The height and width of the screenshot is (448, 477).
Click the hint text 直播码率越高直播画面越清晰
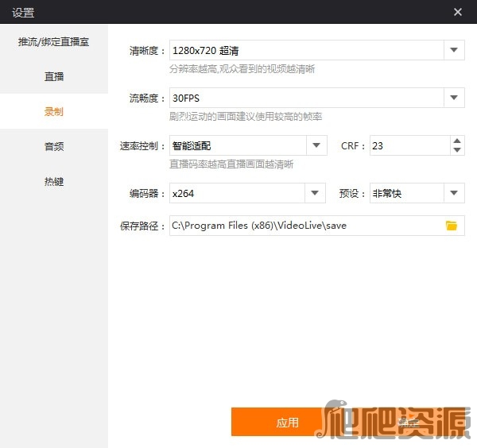(x=231, y=164)
